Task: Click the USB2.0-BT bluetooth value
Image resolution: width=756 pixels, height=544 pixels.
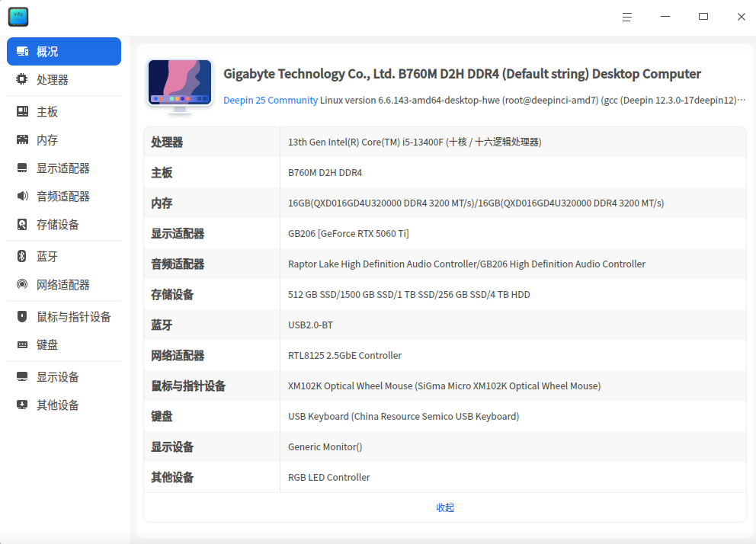Action: click(310, 325)
